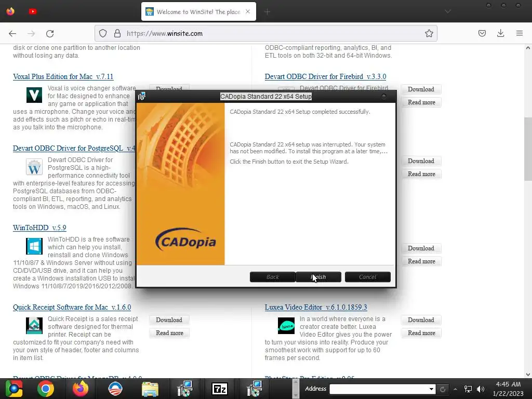Image resolution: width=532 pixels, height=399 pixels.
Task: Switch to Firefox in the taskbar
Action: 81,389
